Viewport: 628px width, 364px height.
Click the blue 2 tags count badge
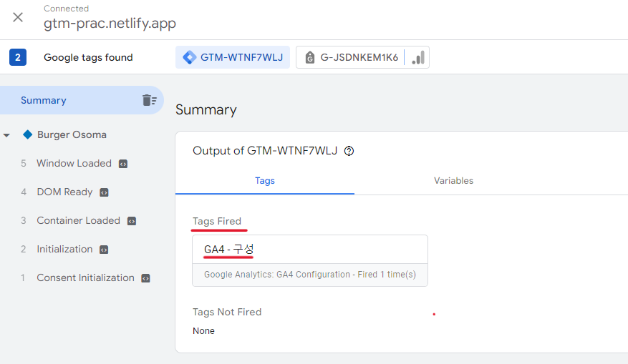(18, 57)
